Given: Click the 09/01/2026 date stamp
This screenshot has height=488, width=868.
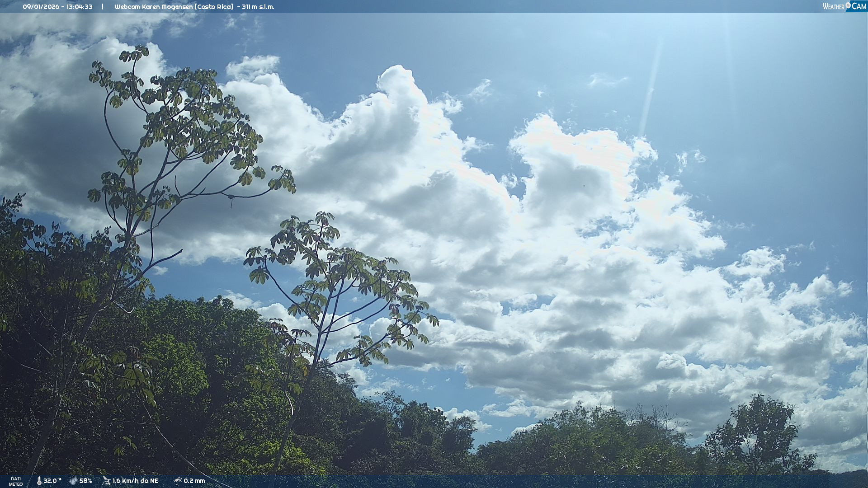Looking at the screenshot, I should click(x=41, y=7).
